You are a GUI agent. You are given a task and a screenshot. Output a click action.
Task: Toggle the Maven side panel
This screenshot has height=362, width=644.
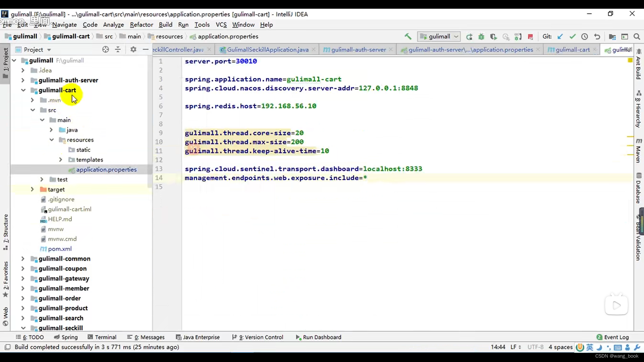(x=639, y=150)
